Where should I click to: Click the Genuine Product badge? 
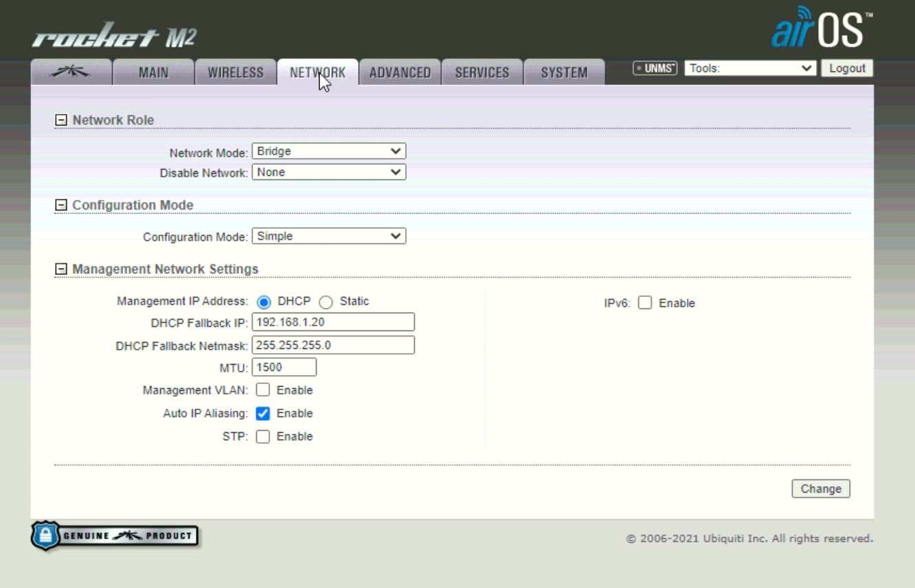[115, 536]
